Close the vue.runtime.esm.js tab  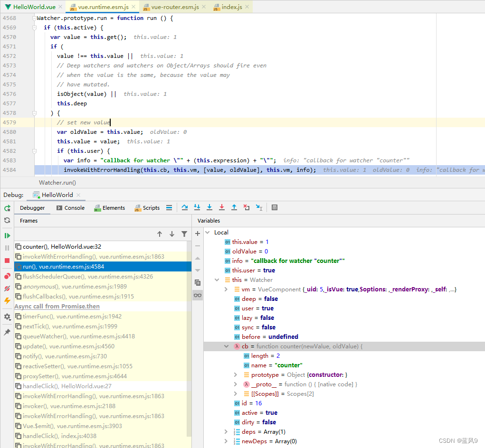133,7
